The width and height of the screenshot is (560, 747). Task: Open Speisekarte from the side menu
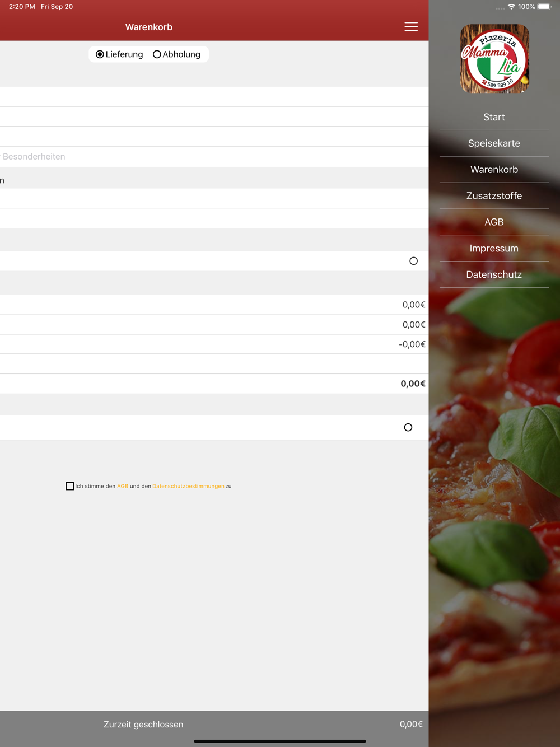coord(494,143)
